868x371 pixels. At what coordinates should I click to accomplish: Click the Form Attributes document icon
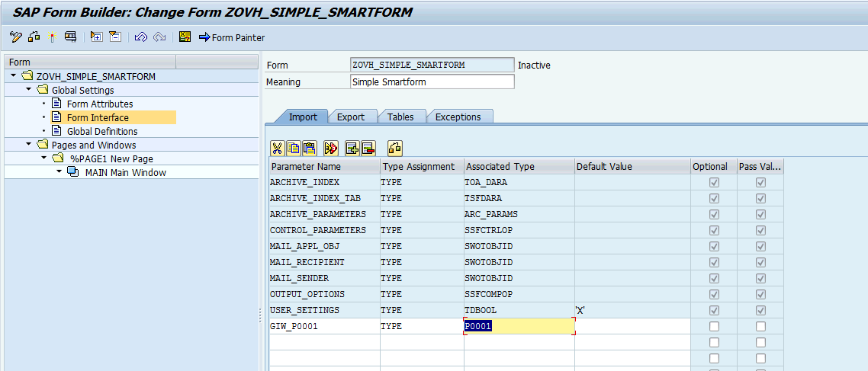pos(56,104)
